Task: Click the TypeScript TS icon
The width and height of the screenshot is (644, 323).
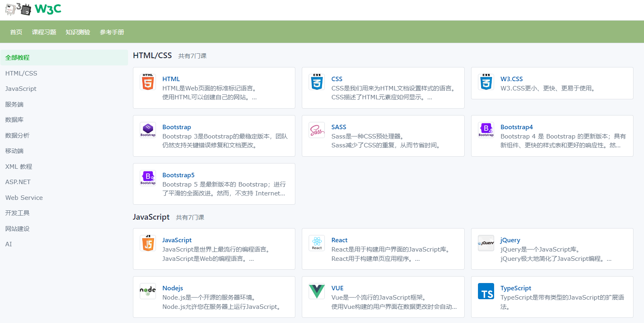Action: click(x=486, y=291)
